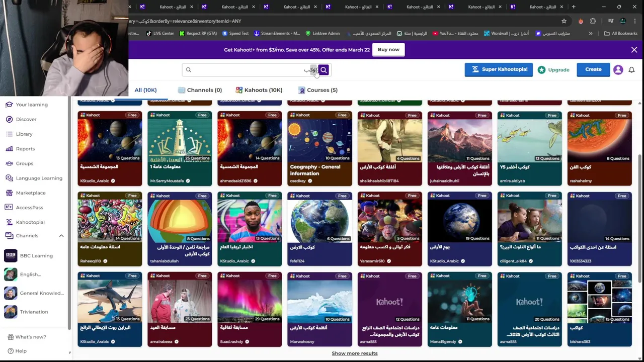
Task: Open the kahoot by rashahelmy
Action: pyautogui.click(x=599, y=148)
